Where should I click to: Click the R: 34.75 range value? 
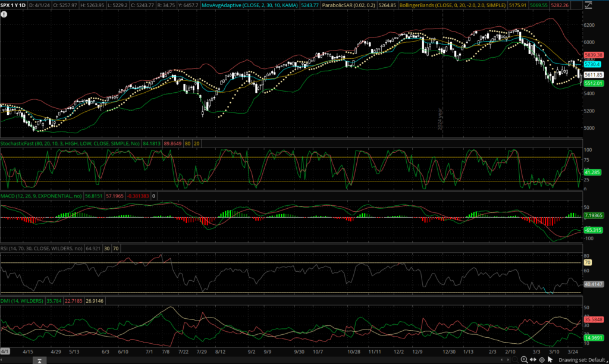[166, 5]
